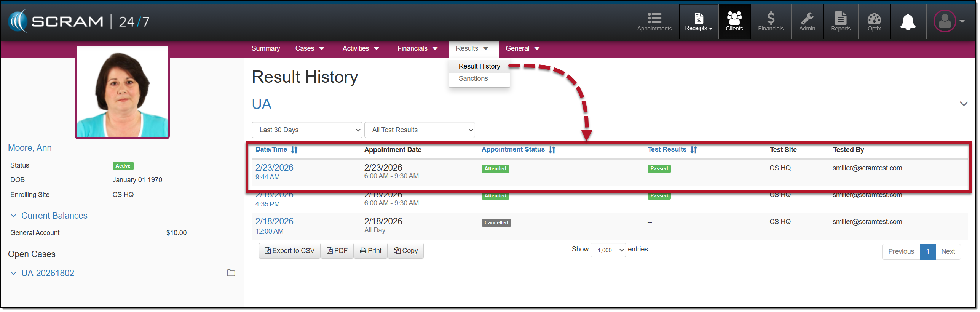The image size is (980, 312).
Task: Click client photo of Ann Moore
Action: (122, 92)
